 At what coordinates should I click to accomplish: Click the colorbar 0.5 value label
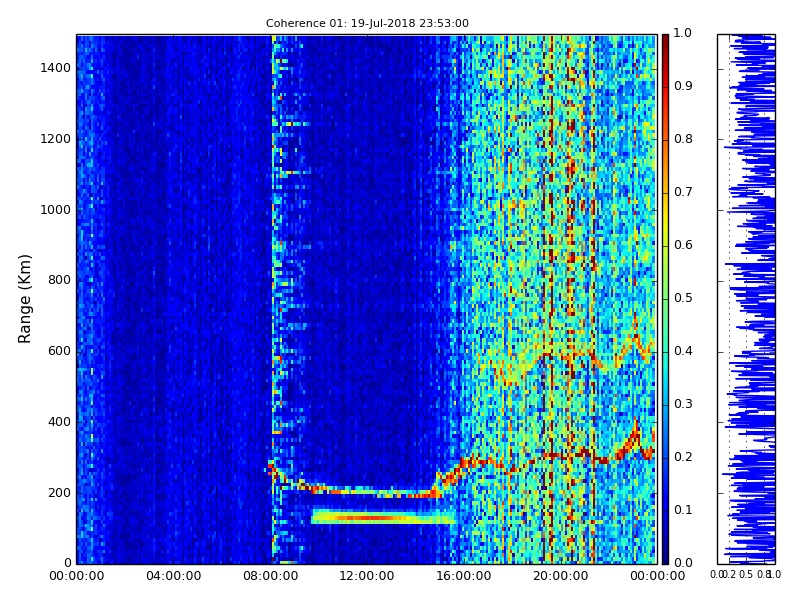(683, 298)
